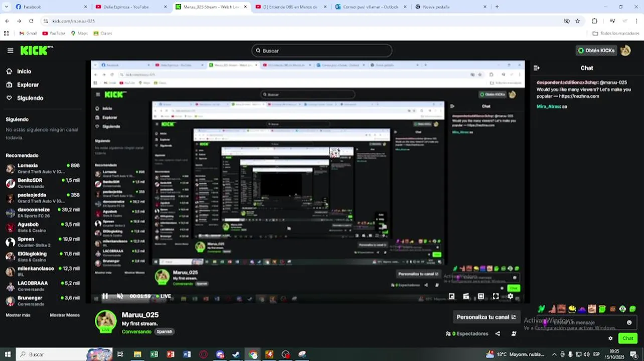644x361 pixels.
Task: Open the davooxeneize recommended channel
Action: [x=43, y=213]
